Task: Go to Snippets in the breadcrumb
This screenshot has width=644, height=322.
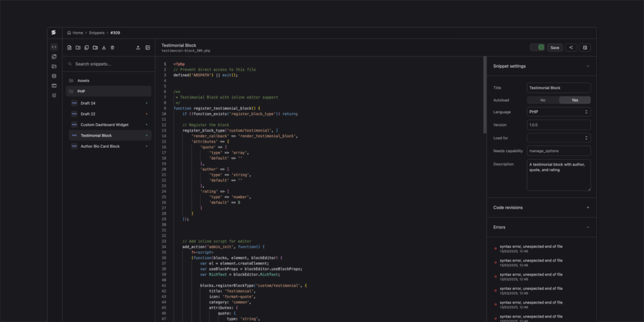Action: 96,32
